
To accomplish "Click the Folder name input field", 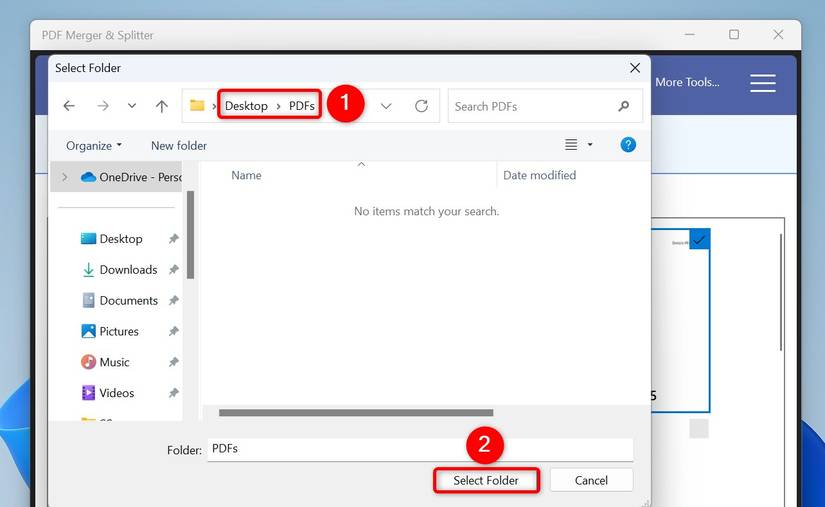I will click(420, 450).
